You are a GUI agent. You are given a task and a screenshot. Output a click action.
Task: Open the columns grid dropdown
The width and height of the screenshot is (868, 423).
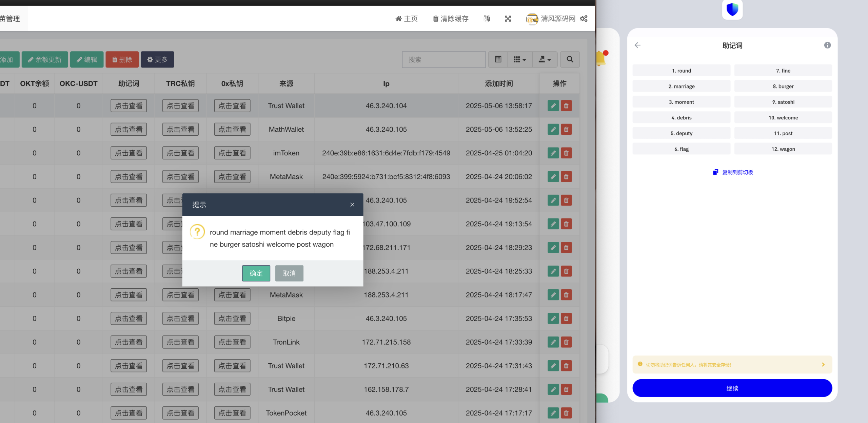click(519, 59)
